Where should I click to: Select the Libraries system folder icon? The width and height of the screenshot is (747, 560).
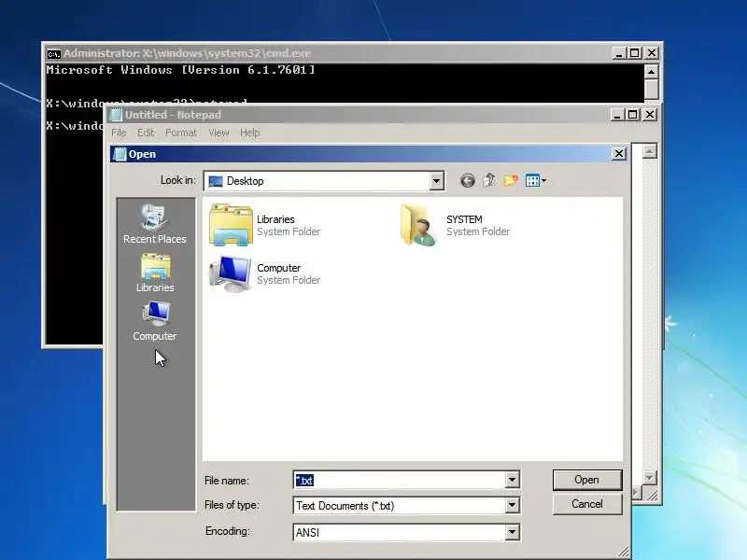pyautogui.click(x=231, y=225)
